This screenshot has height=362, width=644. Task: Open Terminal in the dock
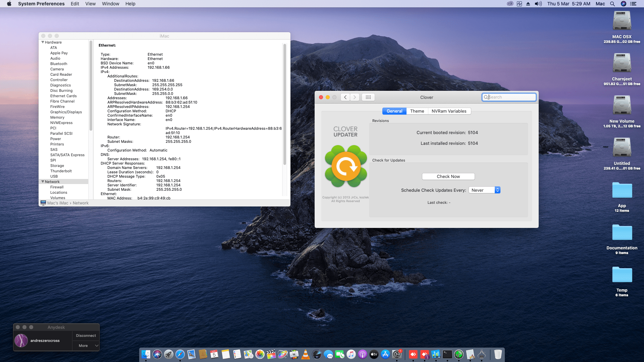(x=447, y=354)
